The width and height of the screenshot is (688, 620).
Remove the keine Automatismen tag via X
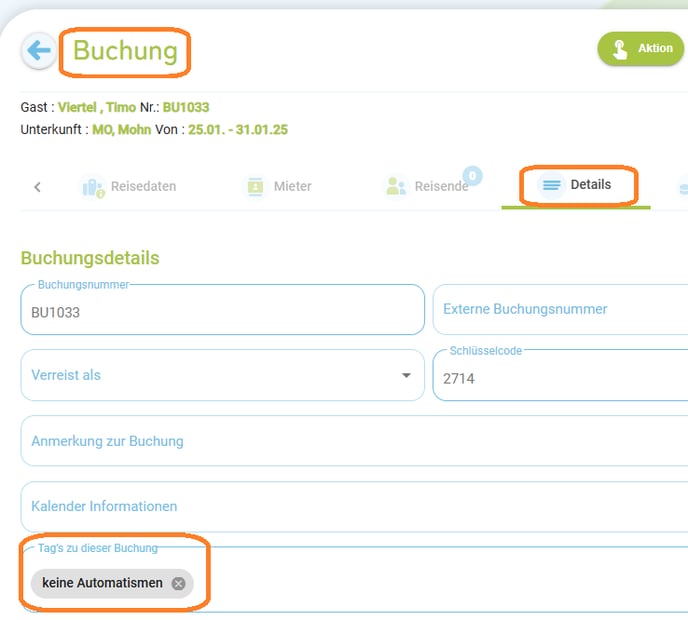tap(179, 584)
